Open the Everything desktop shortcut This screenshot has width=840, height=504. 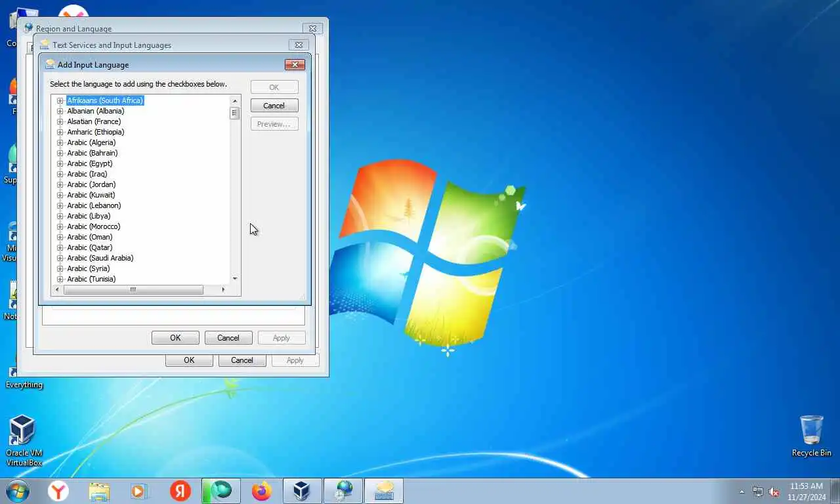(x=24, y=385)
